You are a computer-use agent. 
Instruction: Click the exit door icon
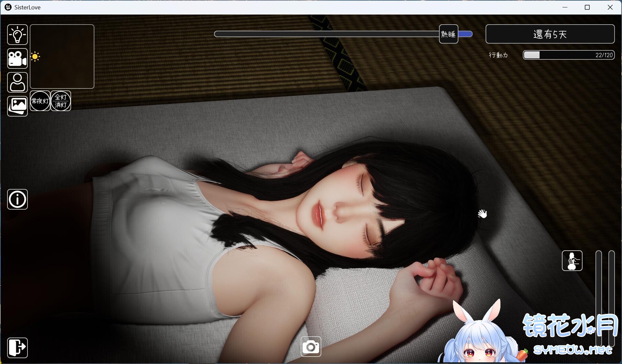point(17,348)
